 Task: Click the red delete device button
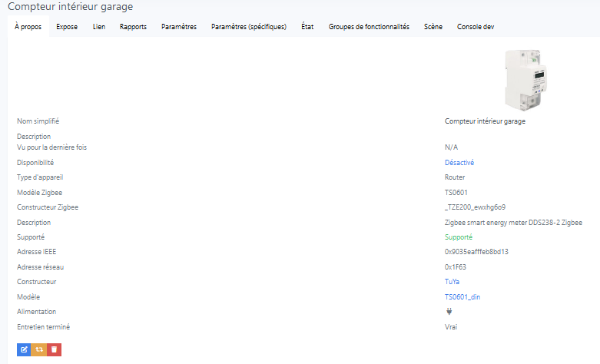pos(54,349)
